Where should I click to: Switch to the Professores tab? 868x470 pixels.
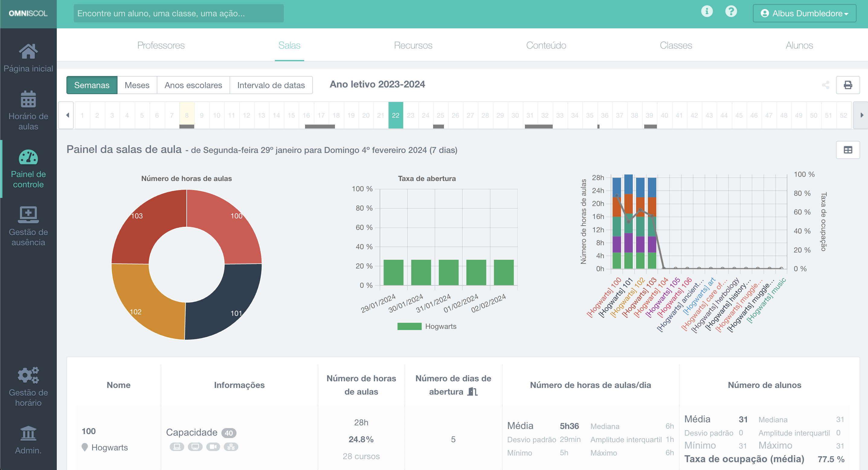click(x=161, y=45)
